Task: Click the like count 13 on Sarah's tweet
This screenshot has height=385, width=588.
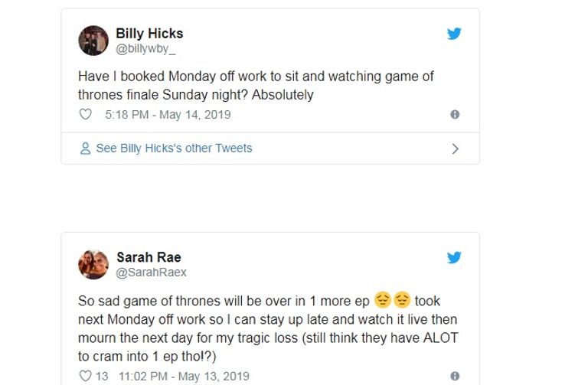Action: pos(103,377)
